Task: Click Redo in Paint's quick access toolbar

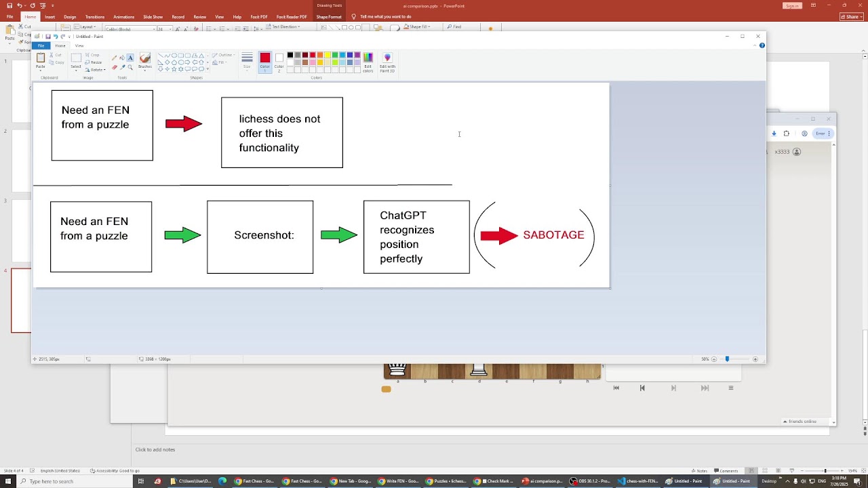Action: [62, 37]
